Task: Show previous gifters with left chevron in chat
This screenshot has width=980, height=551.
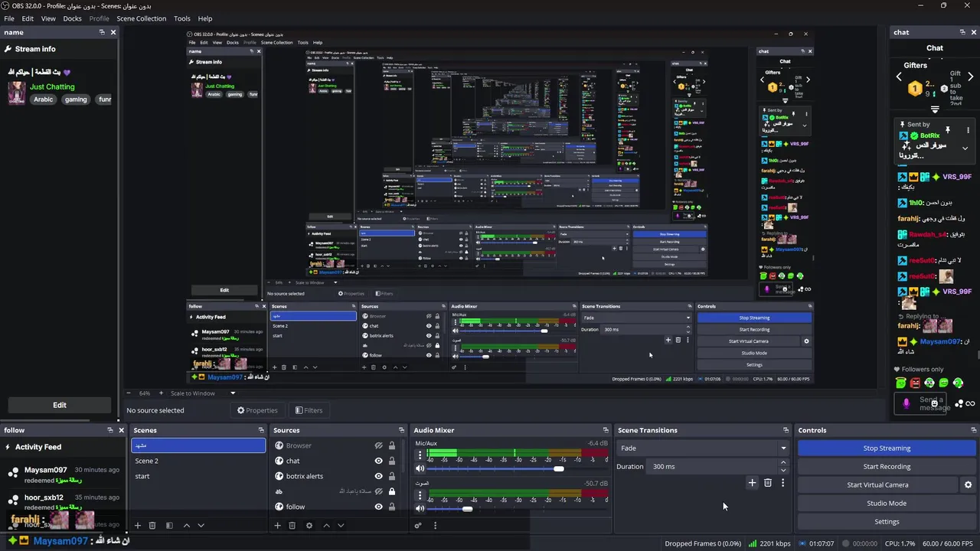Action: 899,77
